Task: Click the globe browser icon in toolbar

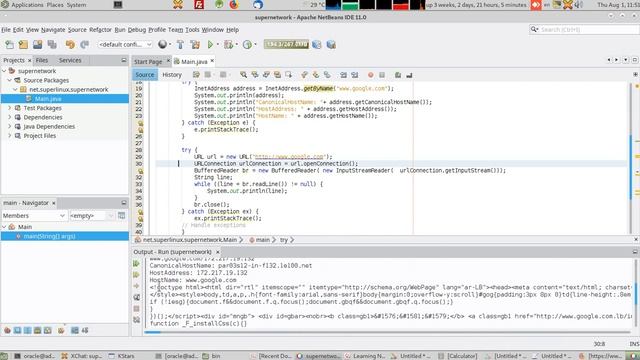Action: click(162, 44)
